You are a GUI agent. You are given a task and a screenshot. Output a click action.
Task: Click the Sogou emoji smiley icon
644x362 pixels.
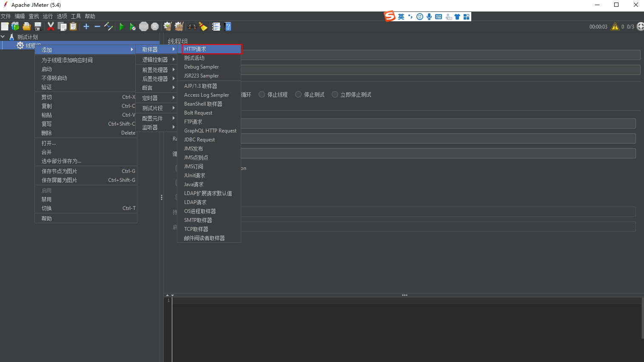click(420, 17)
